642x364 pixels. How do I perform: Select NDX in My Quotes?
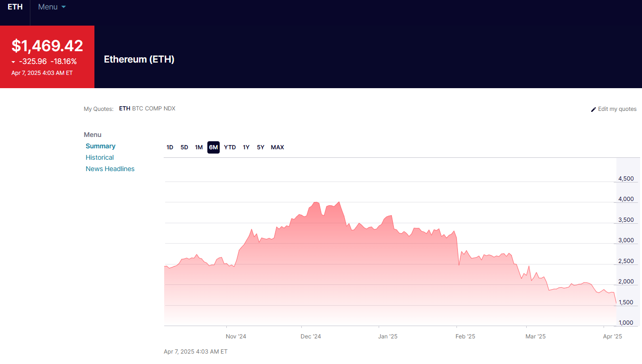169,109
